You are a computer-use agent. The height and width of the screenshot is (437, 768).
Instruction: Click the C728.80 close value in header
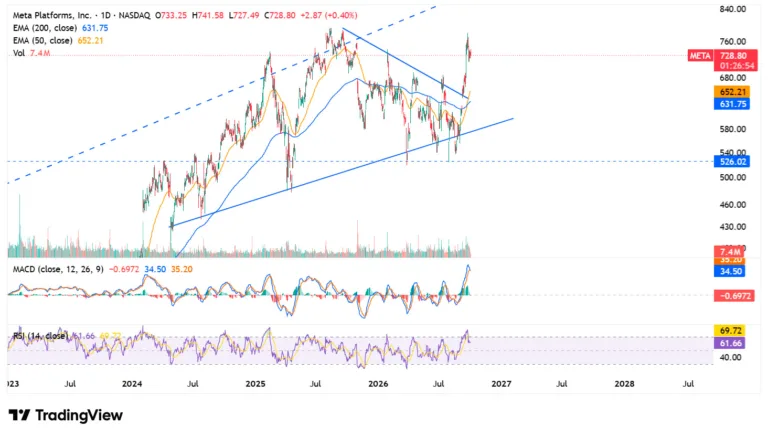pos(280,15)
